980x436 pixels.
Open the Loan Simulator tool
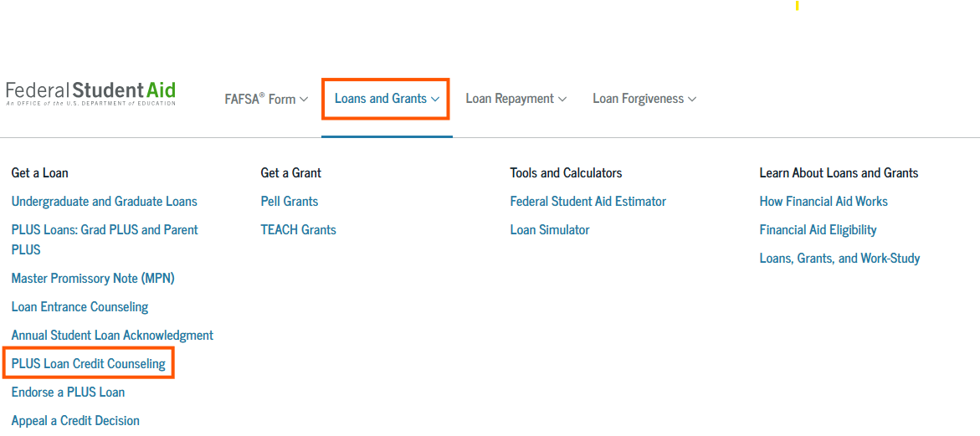[550, 230]
